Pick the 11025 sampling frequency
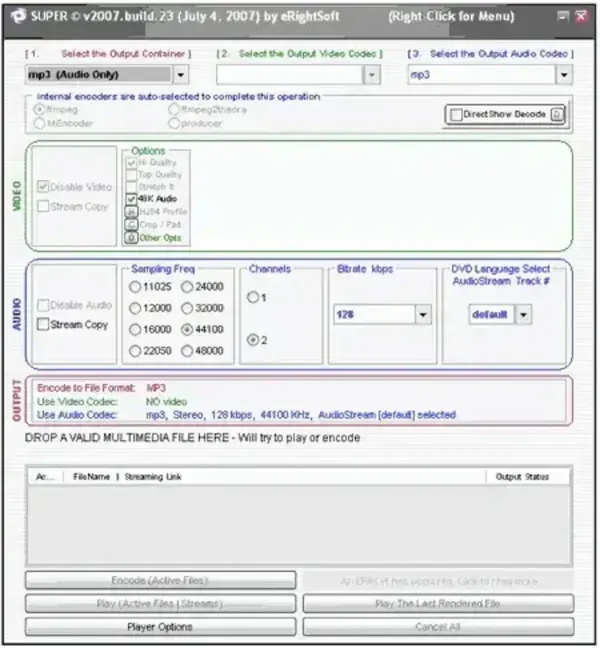 [x=136, y=287]
